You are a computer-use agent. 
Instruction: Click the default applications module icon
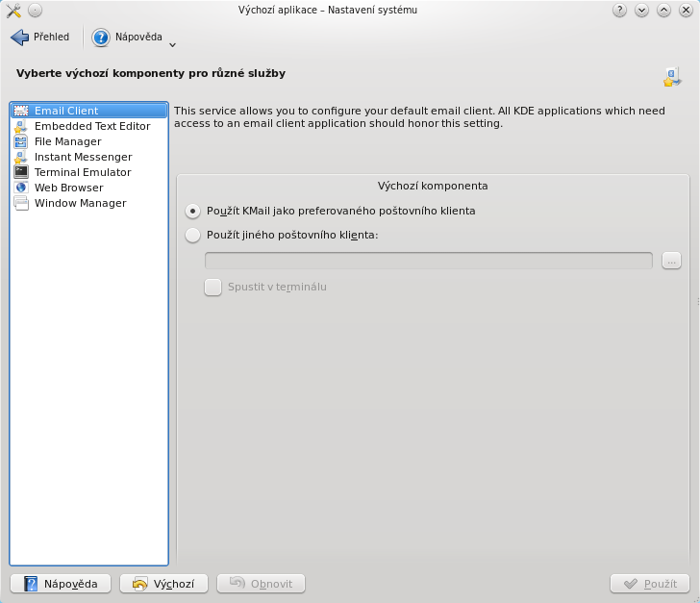(672, 77)
